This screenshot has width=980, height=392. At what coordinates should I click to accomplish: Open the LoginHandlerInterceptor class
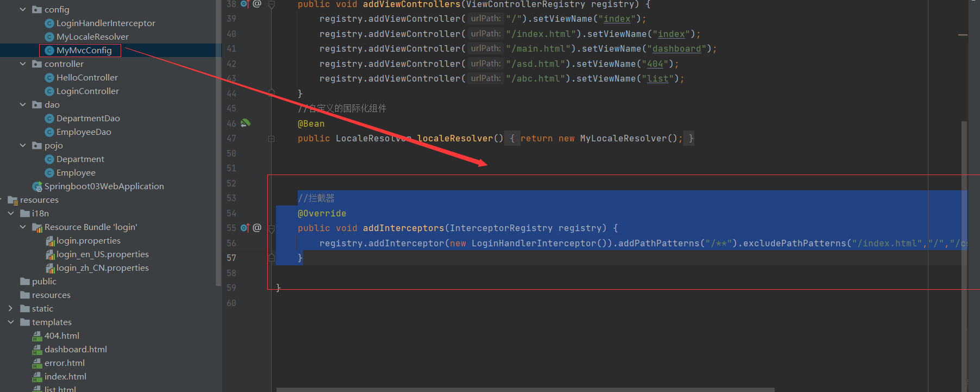pos(105,23)
